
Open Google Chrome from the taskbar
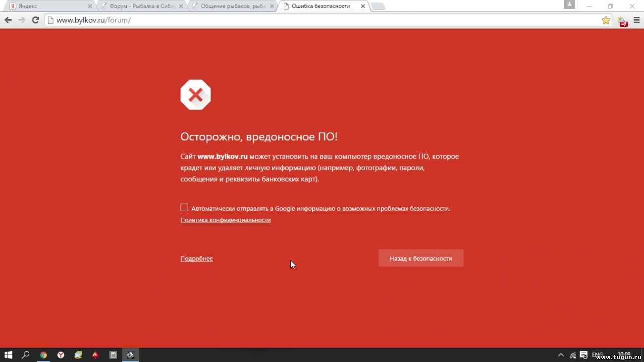pos(44,355)
